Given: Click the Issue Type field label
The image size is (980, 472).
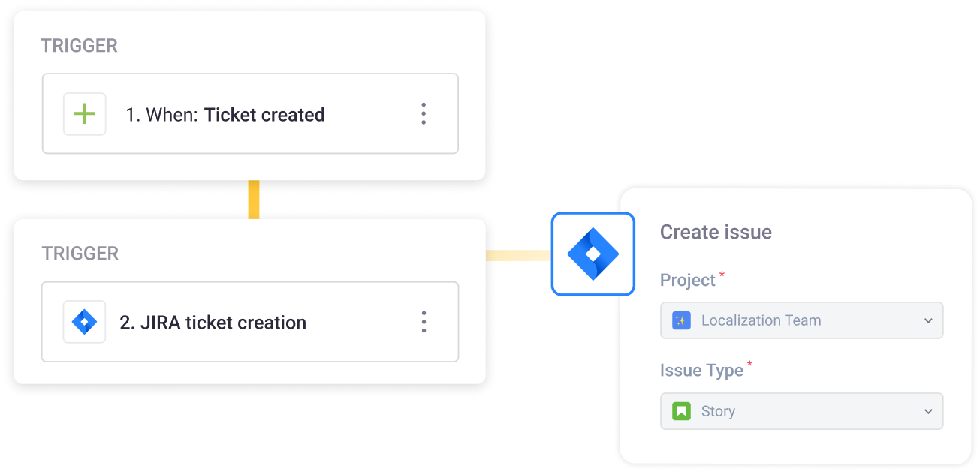Looking at the screenshot, I should coord(701,370).
